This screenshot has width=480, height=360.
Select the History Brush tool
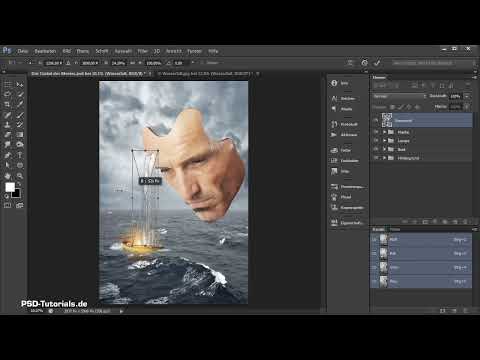click(x=20, y=125)
